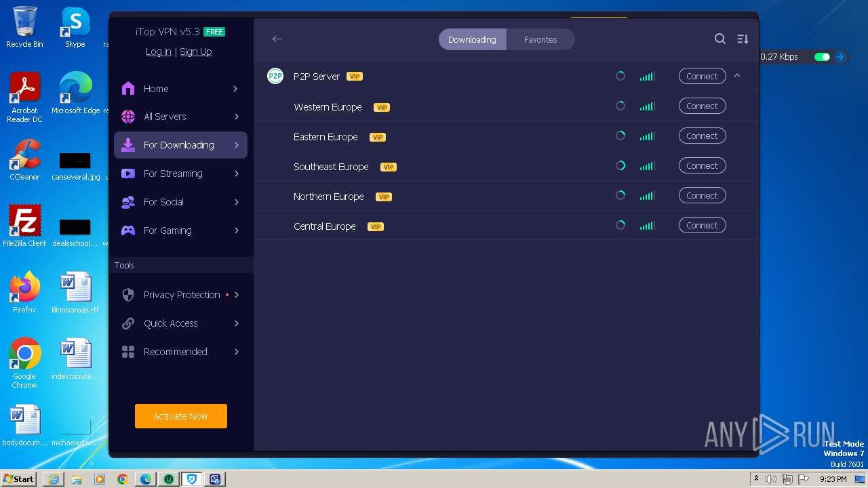Click the VIP badge beside Southeast Europe
868x488 pixels.
click(x=389, y=167)
